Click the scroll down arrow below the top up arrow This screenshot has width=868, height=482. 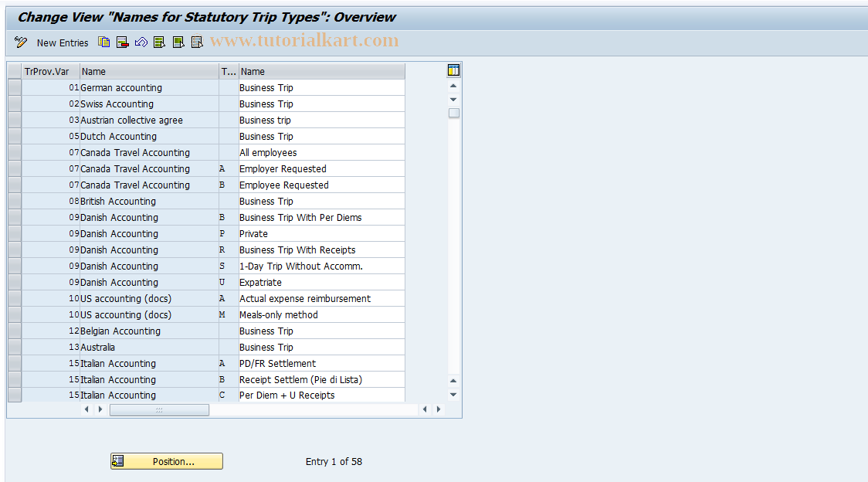click(x=453, y=100)
